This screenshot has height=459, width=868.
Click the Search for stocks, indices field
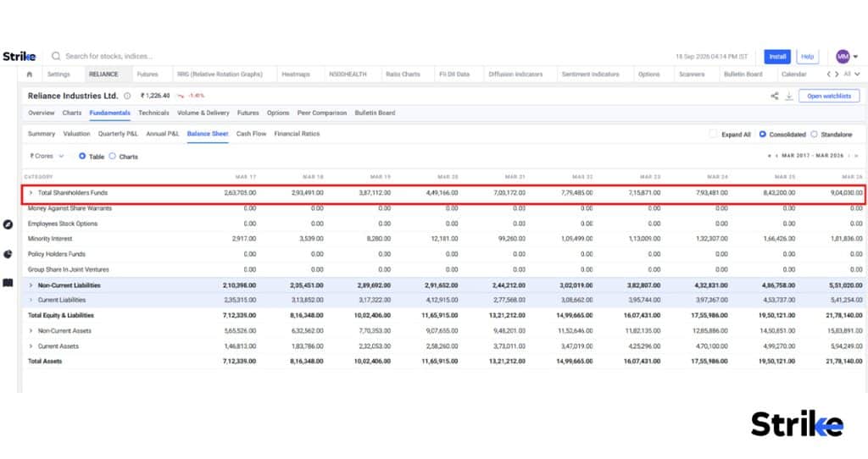click(108, 57)
